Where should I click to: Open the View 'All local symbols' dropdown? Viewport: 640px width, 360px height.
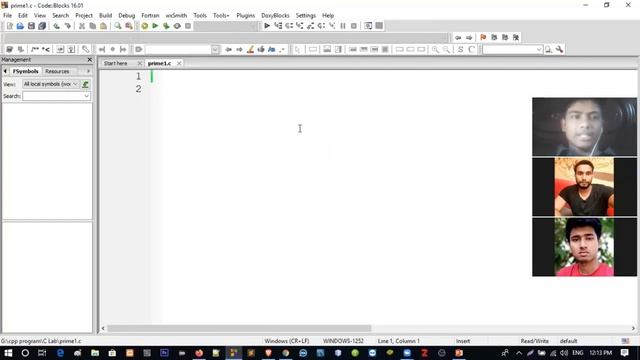pyautogui.click(x=50, y=84)
